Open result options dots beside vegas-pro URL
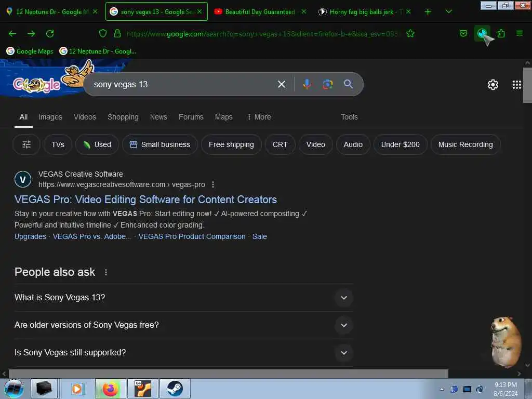The width and height of the screenshot is (532, 399). point(212,184)
